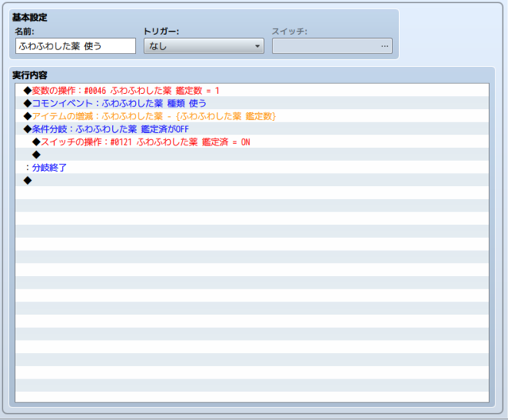
Task: Select the 条件分岐 鑑定済がOFF line
Action: pos(252,129)
